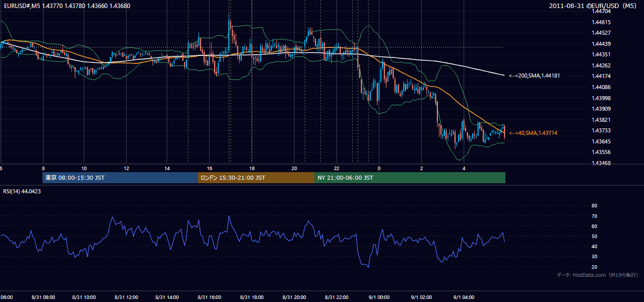Click the 1.44086 price axis label
The height and width of the screenshot is (302, 644).
tap(601, 87)
